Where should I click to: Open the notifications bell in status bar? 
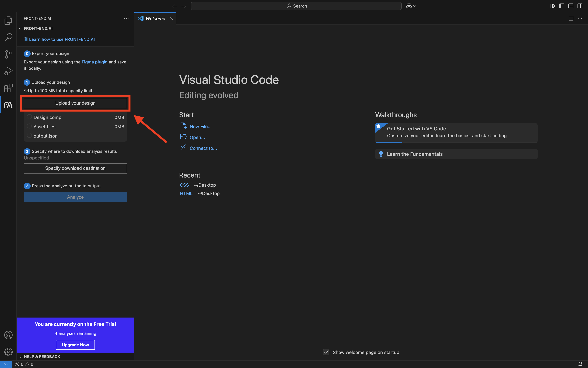tap(580, 364)
